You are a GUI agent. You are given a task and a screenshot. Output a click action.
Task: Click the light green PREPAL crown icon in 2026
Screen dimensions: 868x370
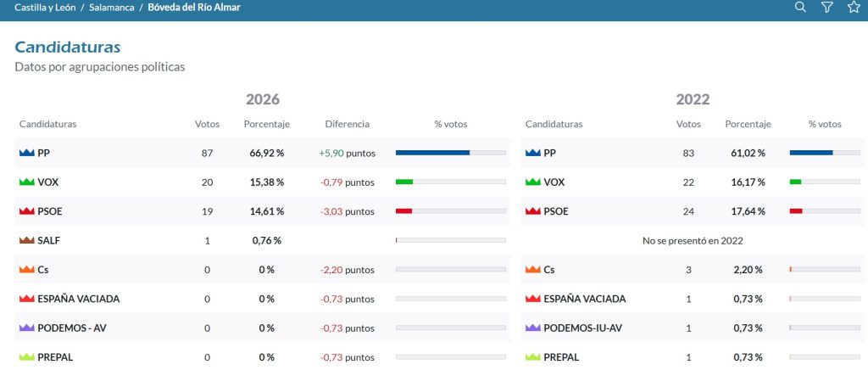pos(26,357)
